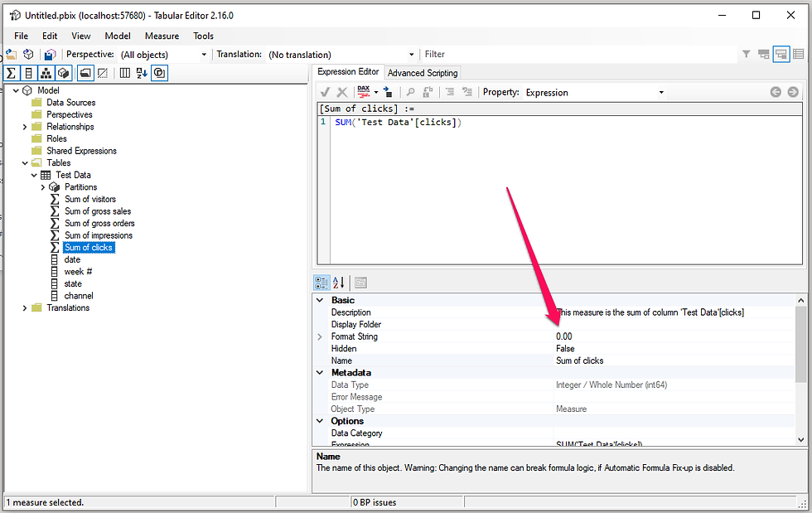
Task: Click the Connect to database cube icon
Action: coord(28,55)
